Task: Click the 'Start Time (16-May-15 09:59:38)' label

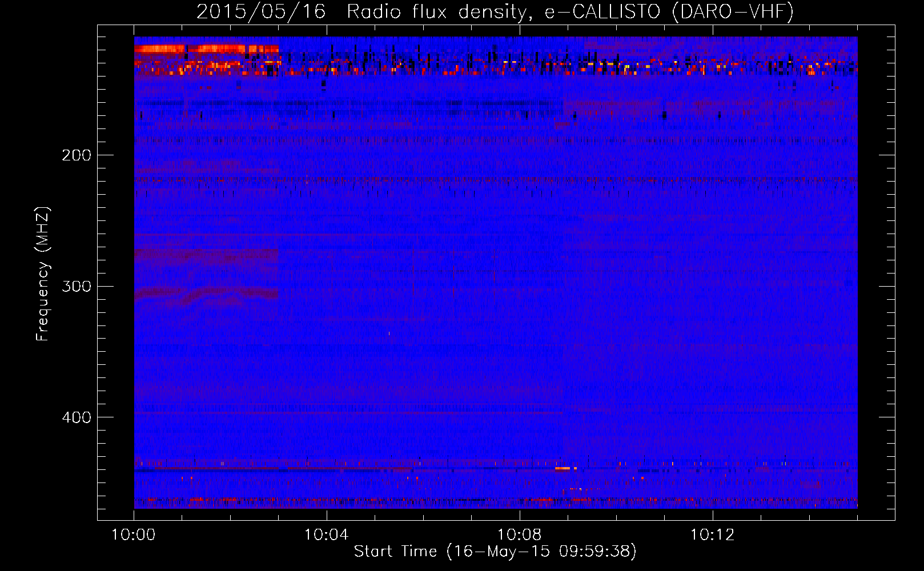Action: click(495, 552)
